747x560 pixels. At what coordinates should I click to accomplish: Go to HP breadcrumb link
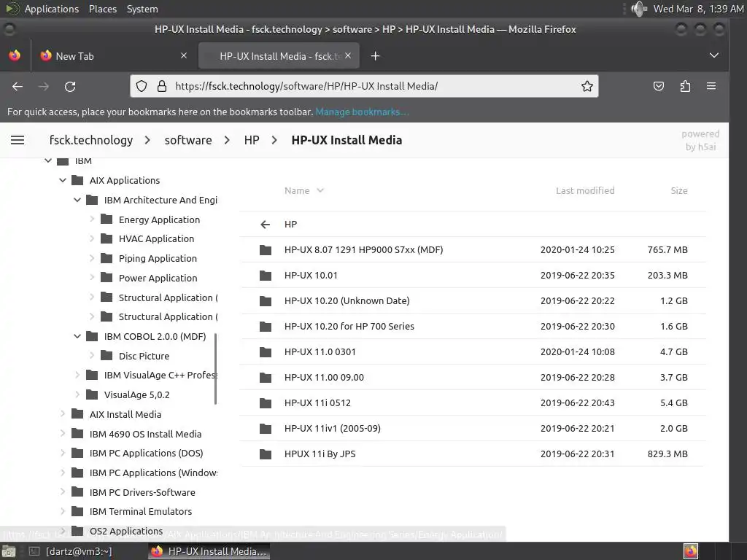(x=252, y=140)
